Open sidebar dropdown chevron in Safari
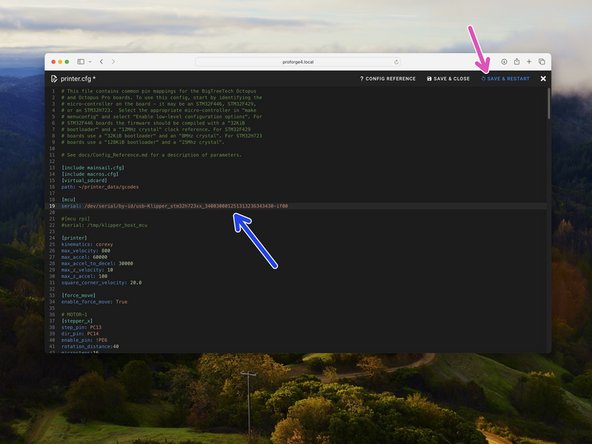 click(90, 62)
